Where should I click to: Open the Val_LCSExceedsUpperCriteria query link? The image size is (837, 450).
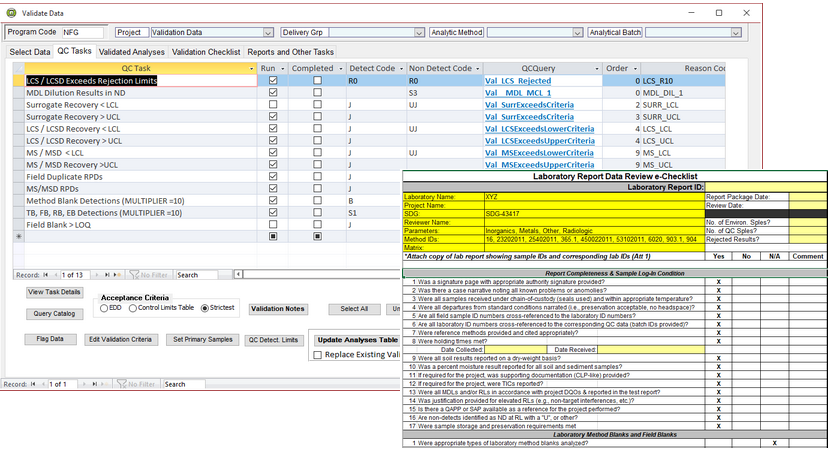(x=540, y=141)
